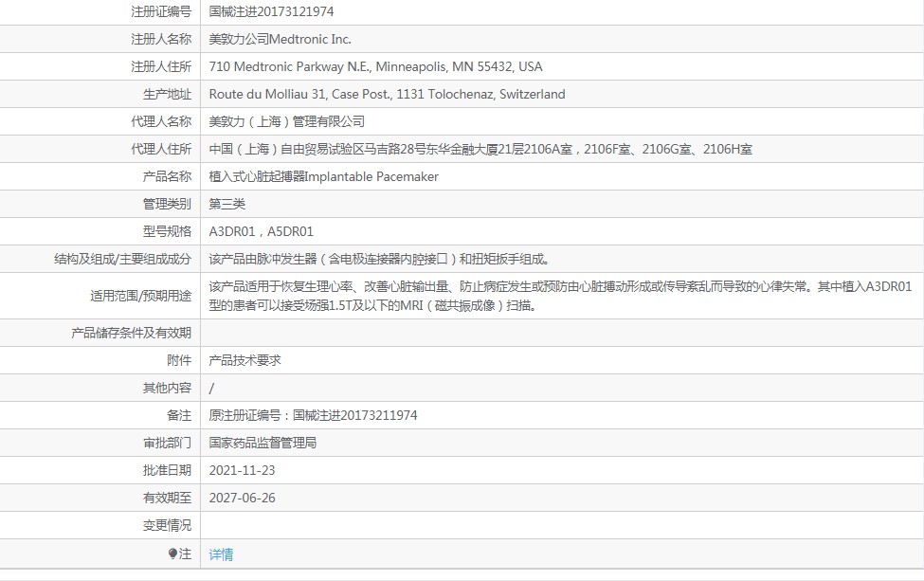
Task: Click the 注册证编号 label
Action: 161,11
